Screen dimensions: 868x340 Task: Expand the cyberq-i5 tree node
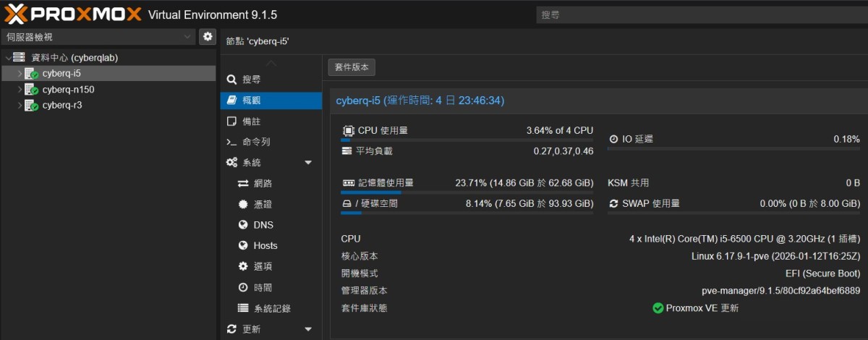20,74
